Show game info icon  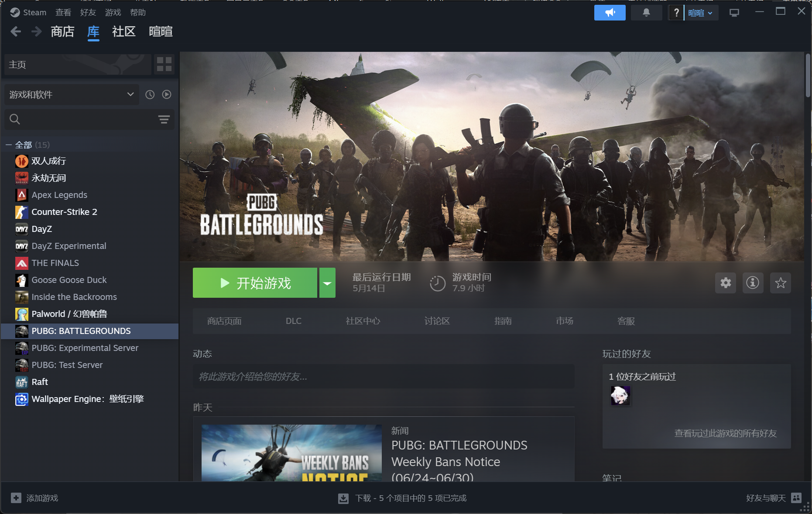coord(753,283)
